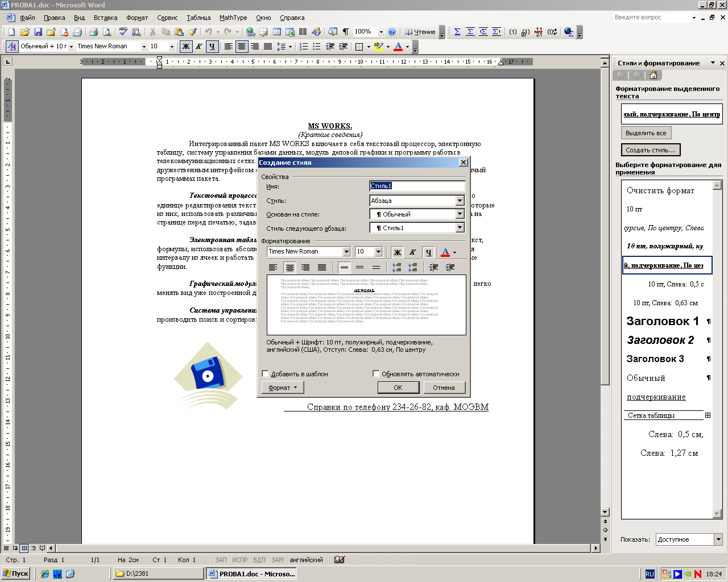Click the Cut scissors toolbar icon

click(x=152, y=32)
